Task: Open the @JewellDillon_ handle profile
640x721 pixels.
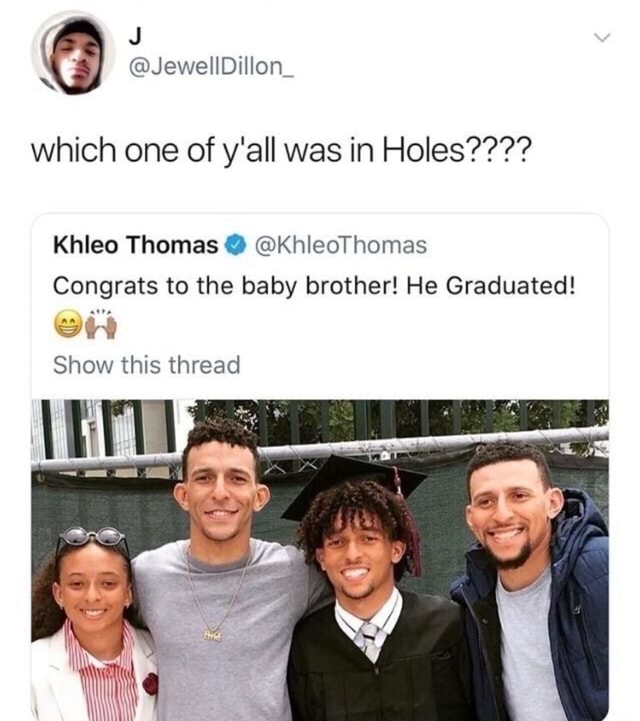Action: click(x=211, y=67)
